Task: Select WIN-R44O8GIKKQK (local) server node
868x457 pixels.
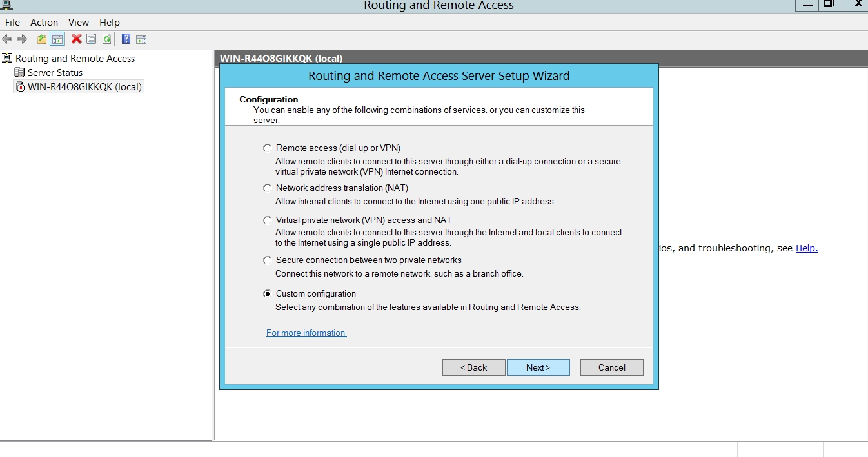Action: [84, 87]
